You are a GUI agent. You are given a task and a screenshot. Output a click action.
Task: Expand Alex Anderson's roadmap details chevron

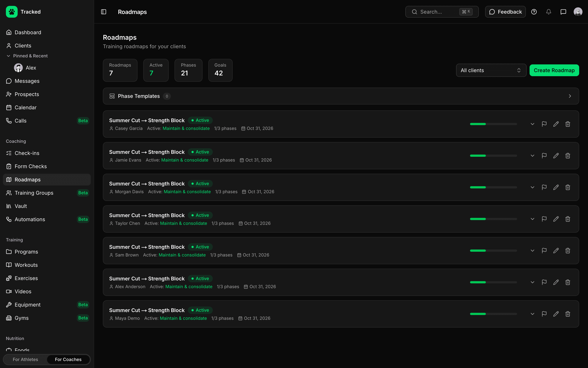[x=532, y=282]
